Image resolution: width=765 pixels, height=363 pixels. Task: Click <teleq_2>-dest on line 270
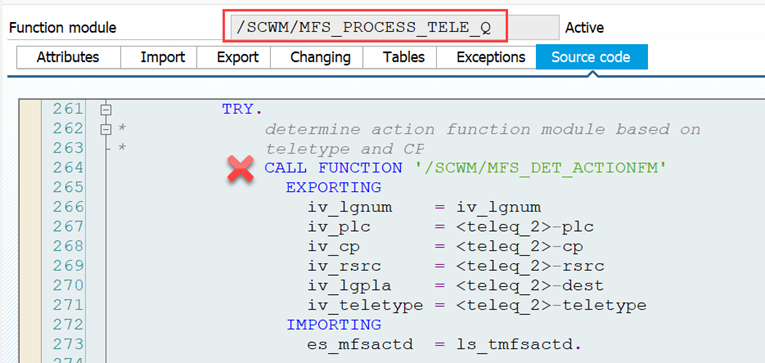(x=531, y=286)
